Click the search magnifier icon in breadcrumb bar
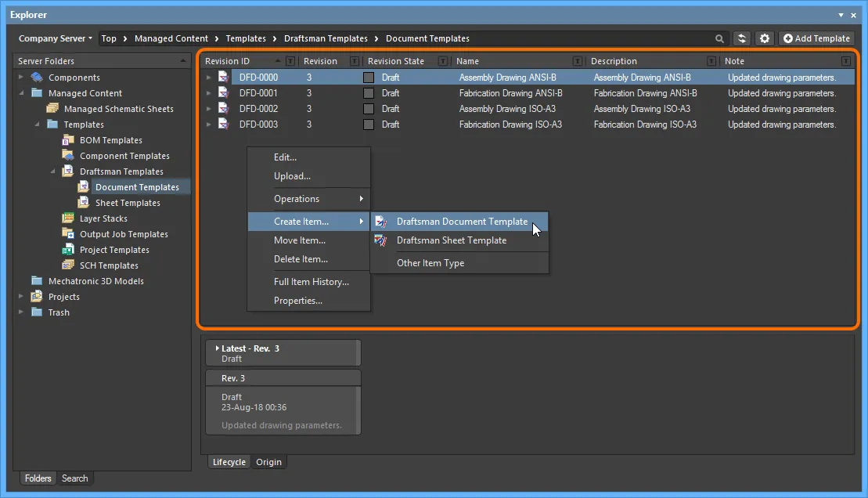The height and width of the screenshot is (498, 868). (719, 39)
